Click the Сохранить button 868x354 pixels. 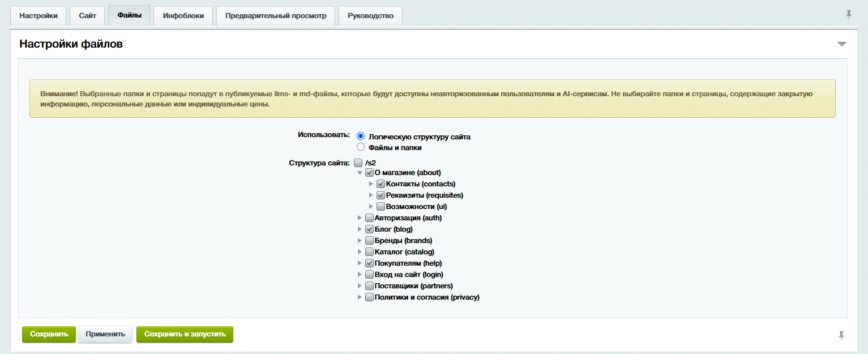pyautogui.click(x=49, y=334)
